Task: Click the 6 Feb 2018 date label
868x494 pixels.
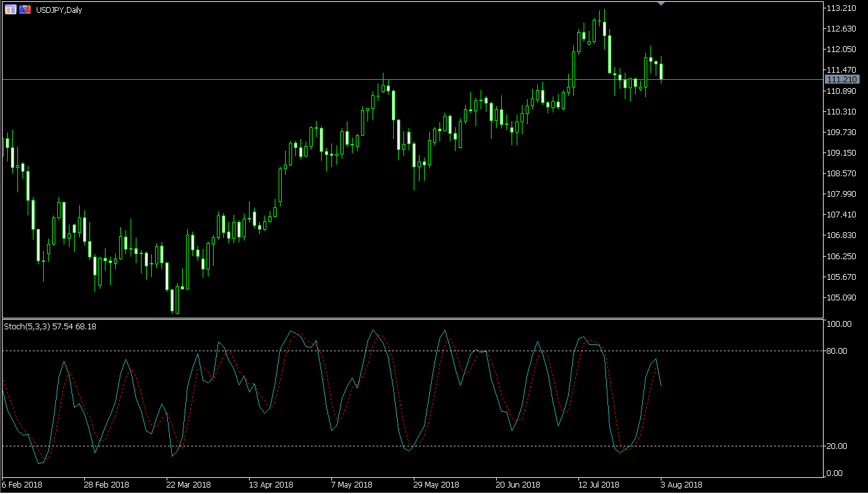Action: click(x=22, y=485)
